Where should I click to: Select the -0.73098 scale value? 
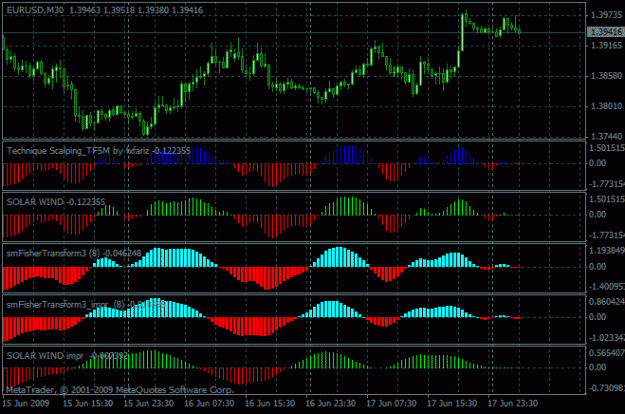coord(607,388)
